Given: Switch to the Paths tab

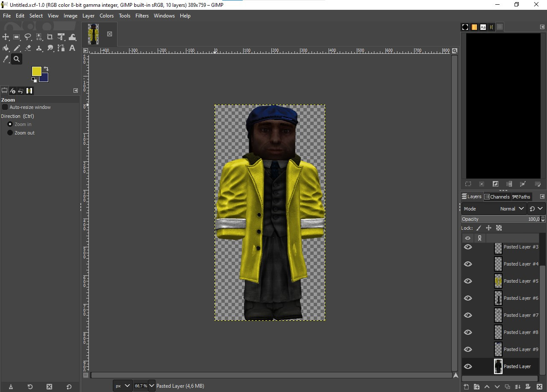Looking at the screenshot, I should point(521,197).
